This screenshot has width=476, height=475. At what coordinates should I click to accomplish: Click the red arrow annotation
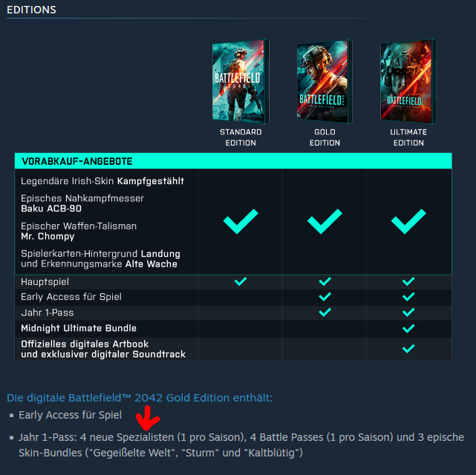(147, 418)
